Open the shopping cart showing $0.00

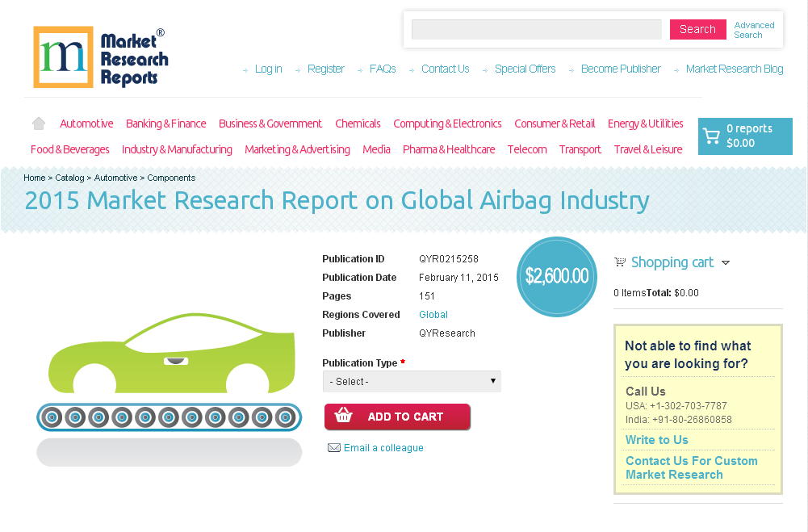tap(744, 136)
